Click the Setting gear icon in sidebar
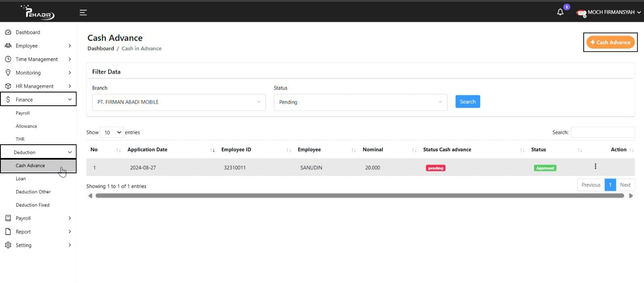Screen dimensions: 644x283 click(8, 245)
